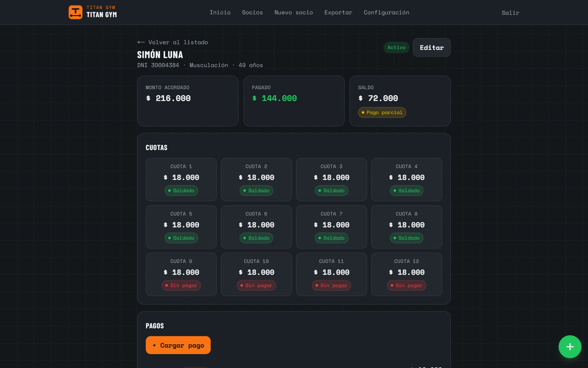The image size is (588, 368).
Task: Select the Cuota 7 card
Action: pos(331,227)
